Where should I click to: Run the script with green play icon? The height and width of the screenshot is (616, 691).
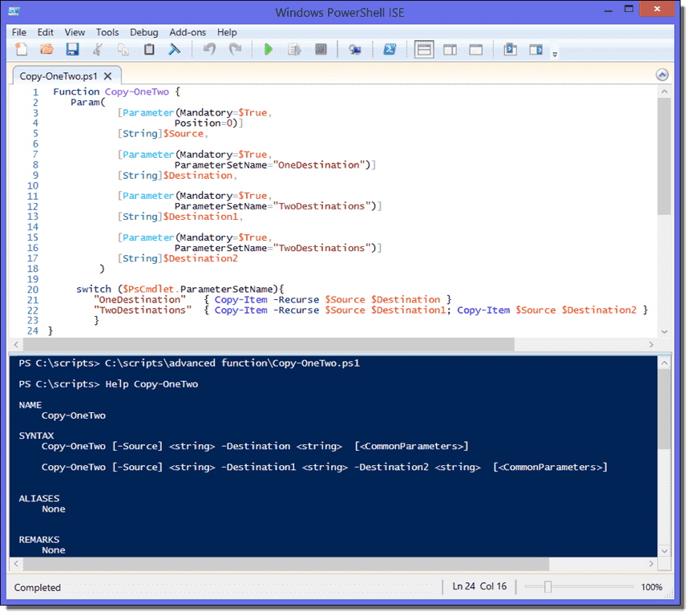[x=268, y=50]
